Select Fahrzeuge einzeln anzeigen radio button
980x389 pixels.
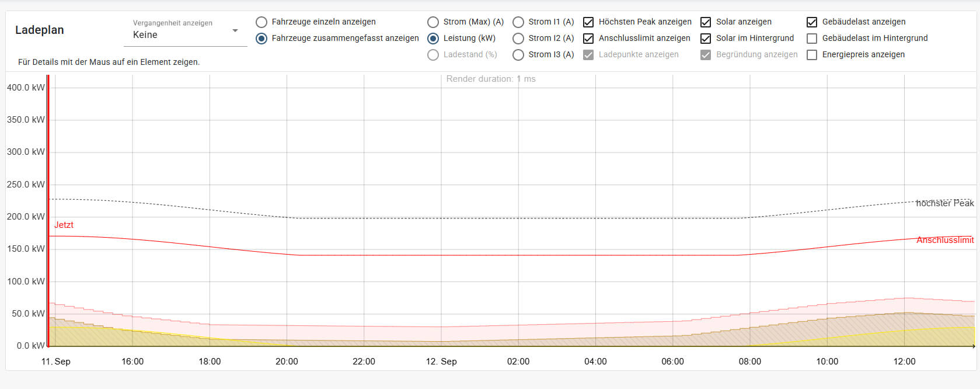(261, 22)
